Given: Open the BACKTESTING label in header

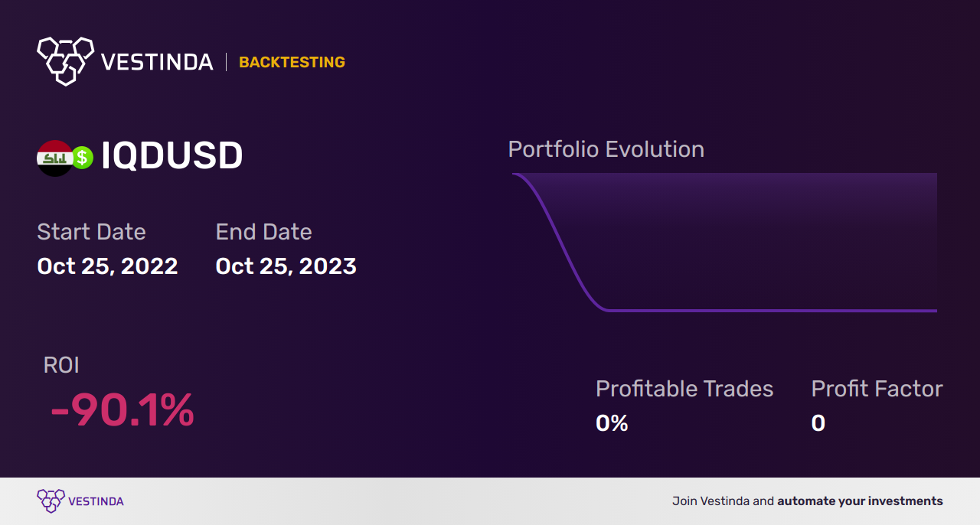Looking at the screenshot, I should (x=292, y=62).
